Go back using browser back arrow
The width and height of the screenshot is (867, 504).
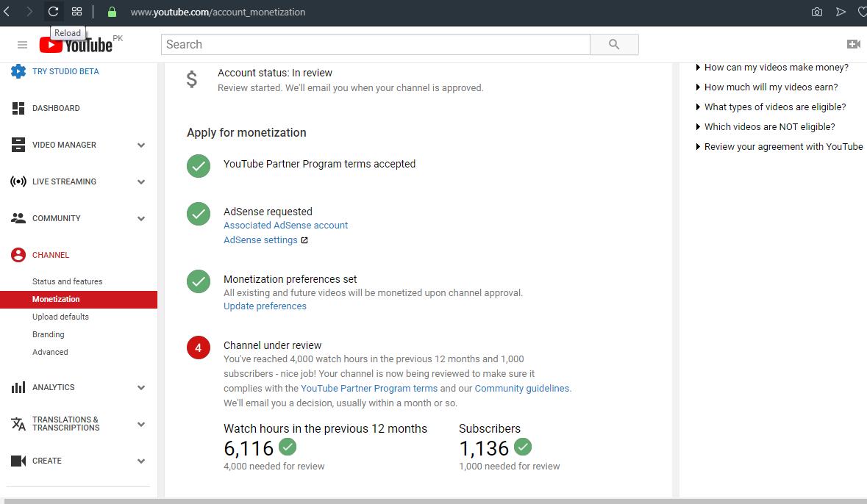[7, 12]
